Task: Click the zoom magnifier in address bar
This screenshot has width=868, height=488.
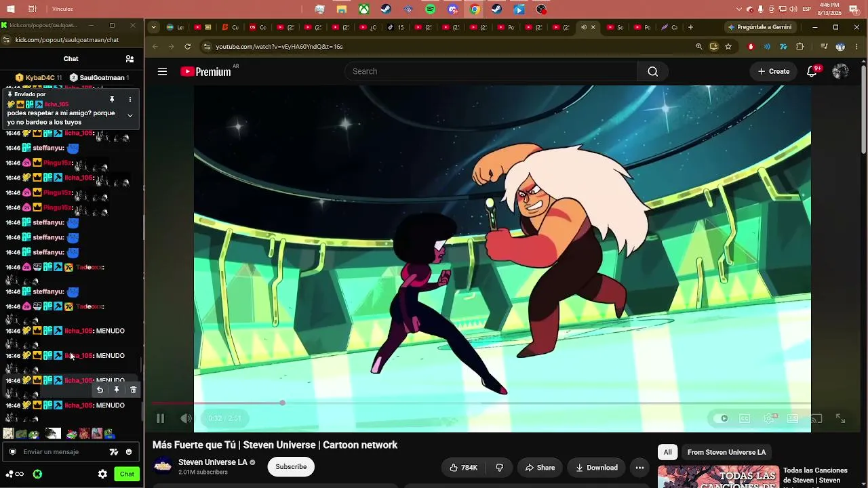Action: [699, 47]
